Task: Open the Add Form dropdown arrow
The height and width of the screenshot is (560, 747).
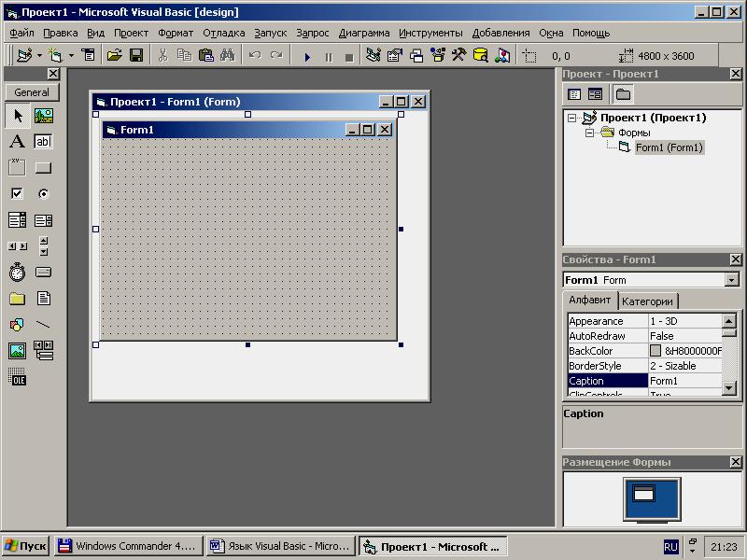Action: (x=72, y=56)
